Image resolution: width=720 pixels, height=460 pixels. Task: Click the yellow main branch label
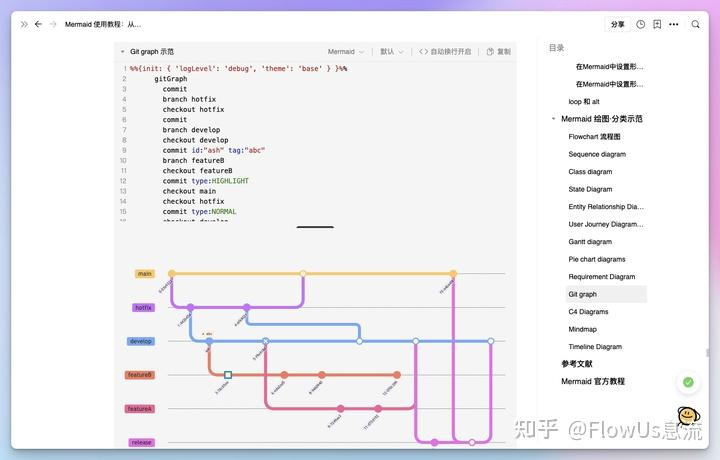pyautogui.click(x=145, y=273)
